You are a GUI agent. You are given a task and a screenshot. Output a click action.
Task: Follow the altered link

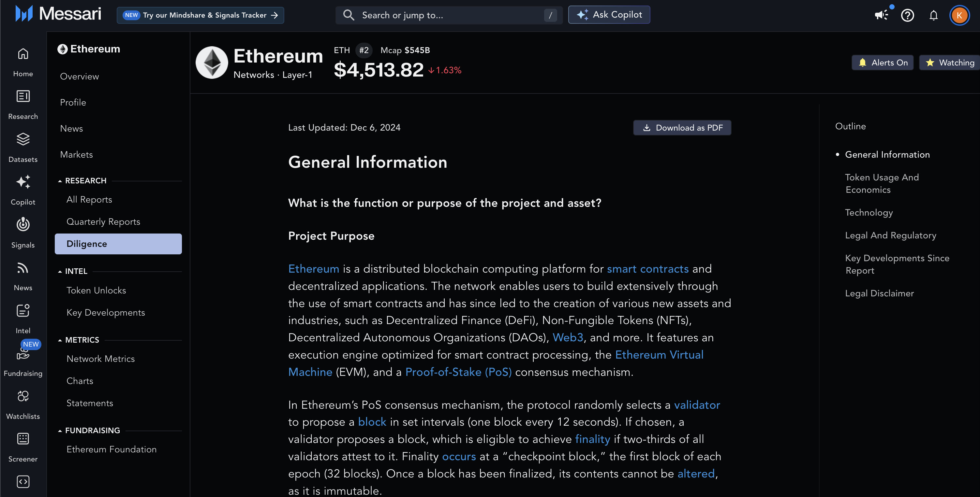point(696,474)
